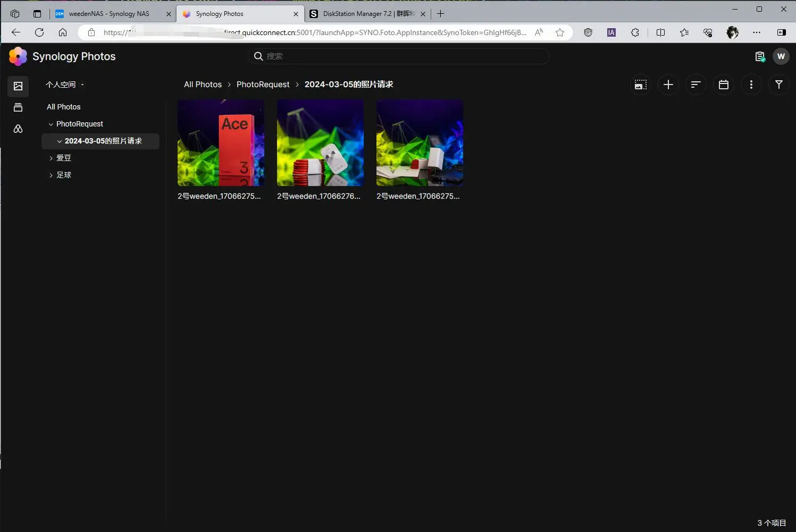Open the browser workspaces icon
This screenshot has height=532, width=796.
[x=15, y=14]
